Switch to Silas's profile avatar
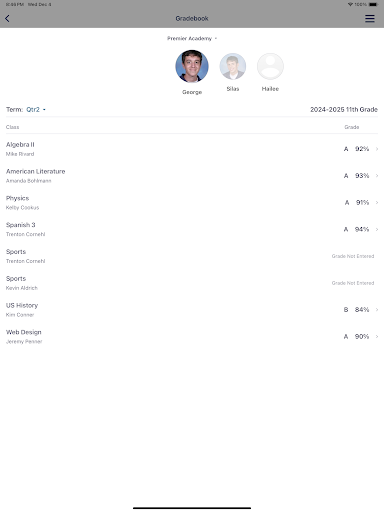The image size is (384, 512). click(233, 66)
